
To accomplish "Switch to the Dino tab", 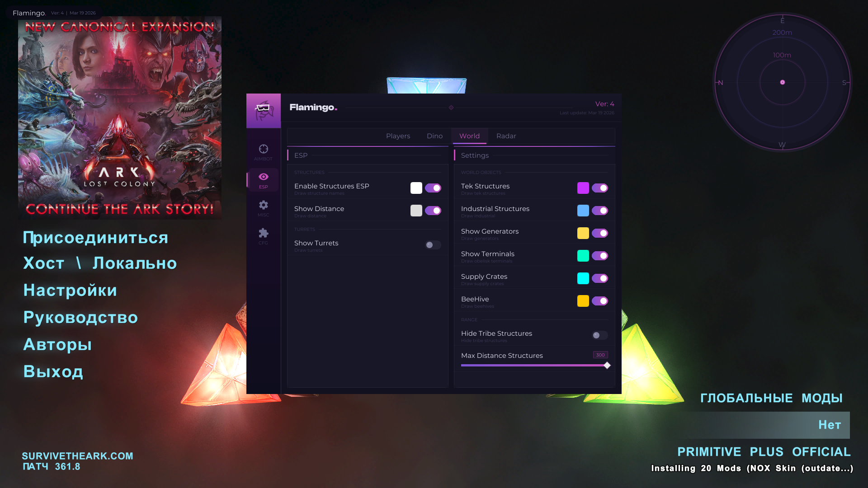I will tap(434, 136).
